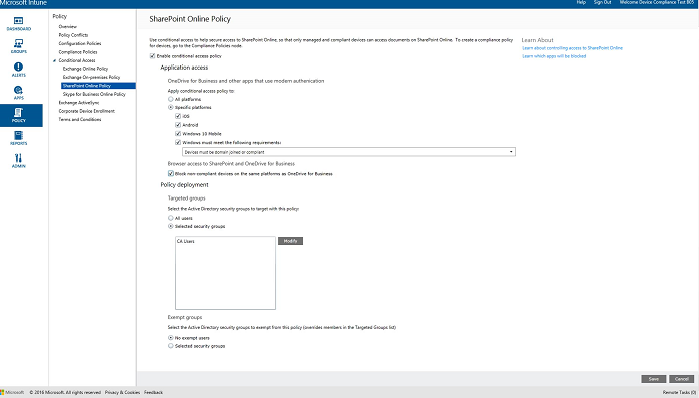The image size is (699, 398).
Task: Open the Apps workspace icon
Action: [19, 93]
